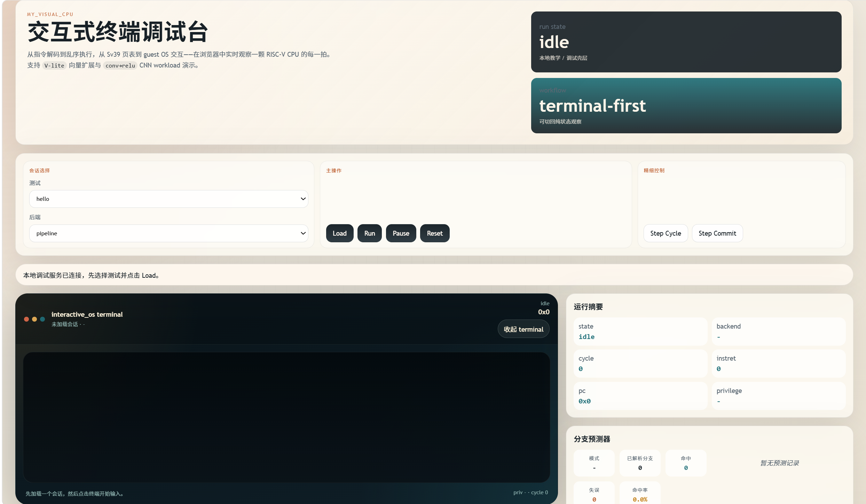Click the 交互式终端调试台 main heading

tap(118, 32)
